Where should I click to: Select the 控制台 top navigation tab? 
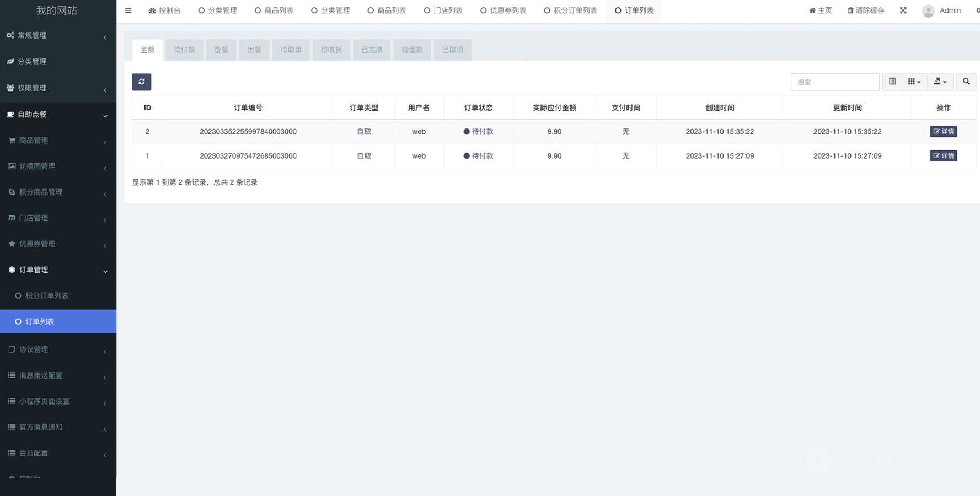click(x=164, y=10)
